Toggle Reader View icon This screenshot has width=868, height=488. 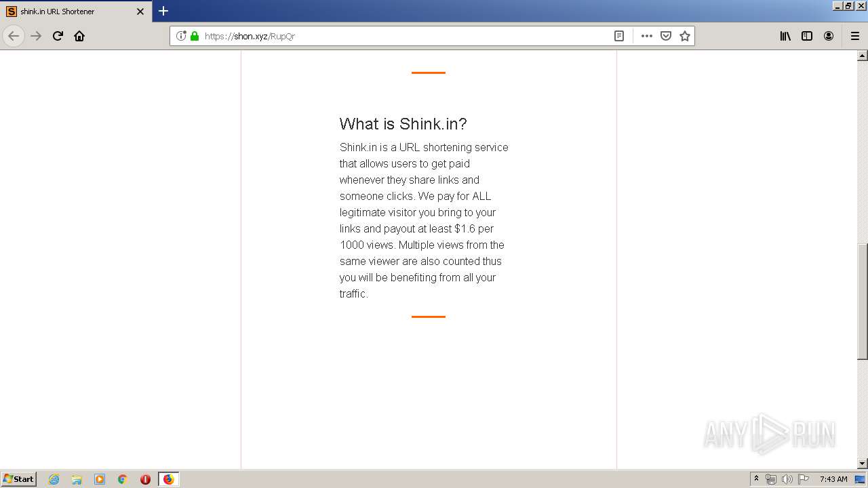(619, 36)
